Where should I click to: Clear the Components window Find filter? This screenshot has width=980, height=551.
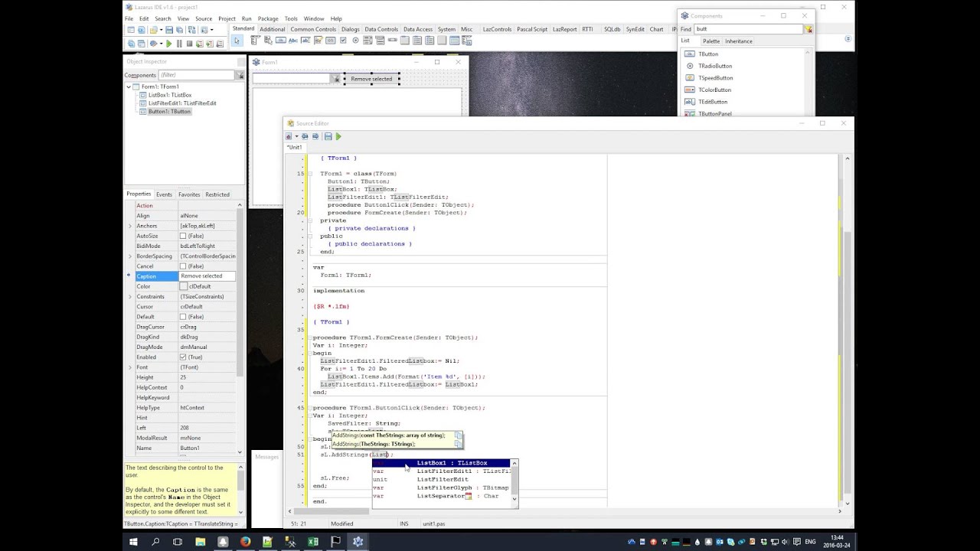pos(808,29)
